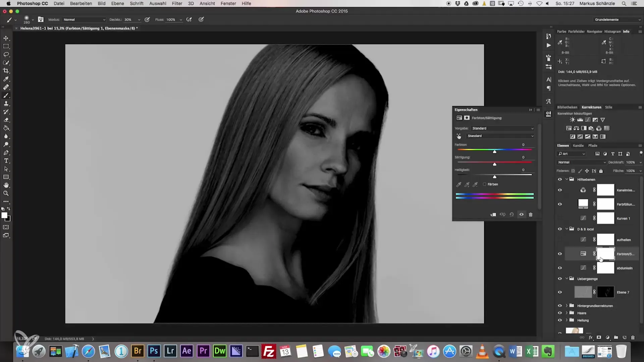Switch to the Histogram tab

pos(612,32)
